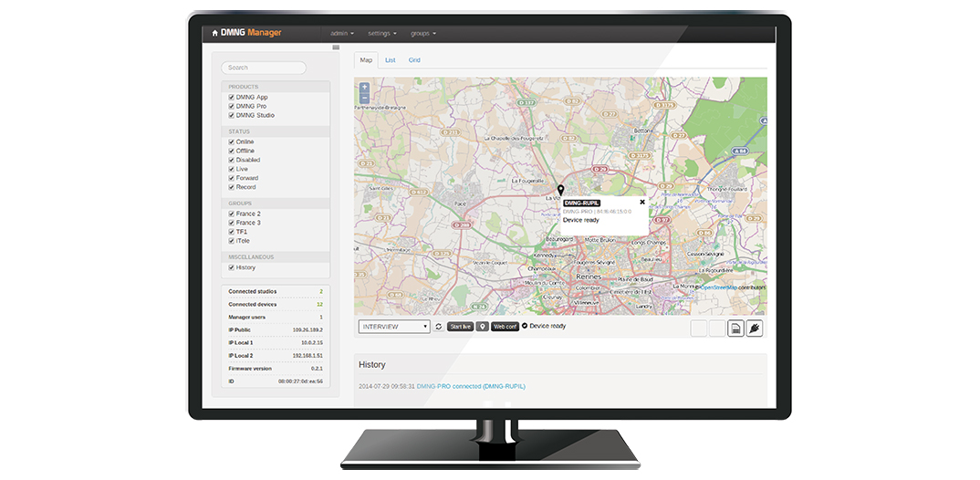Switch to the Map tab
Screen dimensions: 980x480
pyautogui.click(x=366, y=60)
